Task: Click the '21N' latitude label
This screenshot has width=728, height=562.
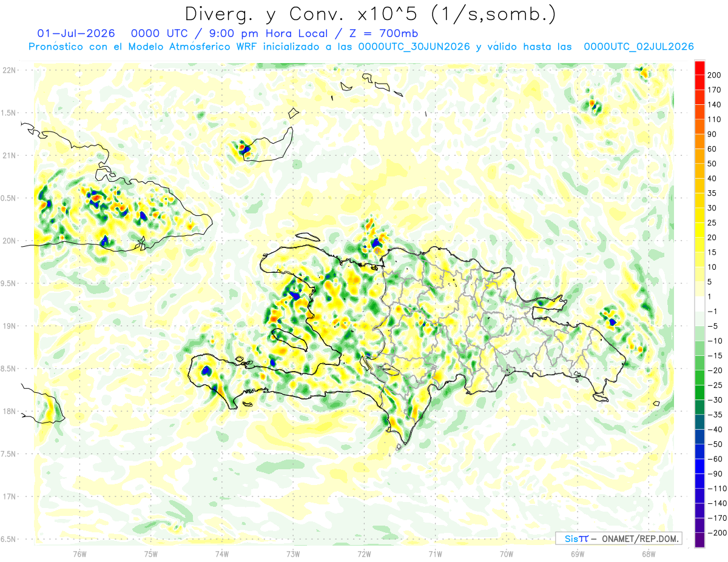Action: coord(8,155)
